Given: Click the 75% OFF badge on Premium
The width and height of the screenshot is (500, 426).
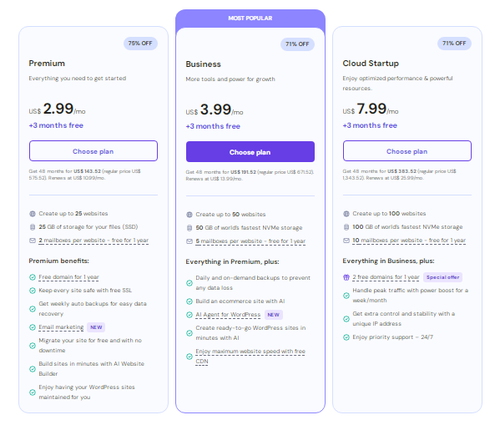Looking at the screenshot, I should click(140, 43).
